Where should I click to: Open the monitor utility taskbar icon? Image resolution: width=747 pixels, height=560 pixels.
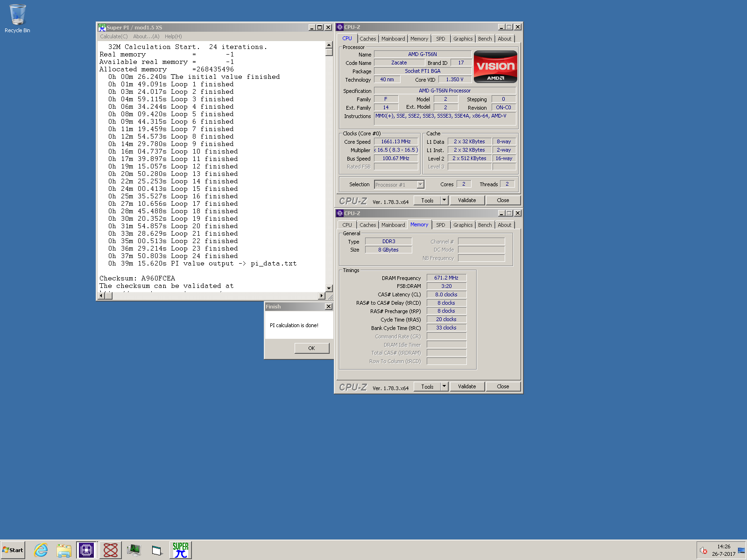tap(134, 550)
